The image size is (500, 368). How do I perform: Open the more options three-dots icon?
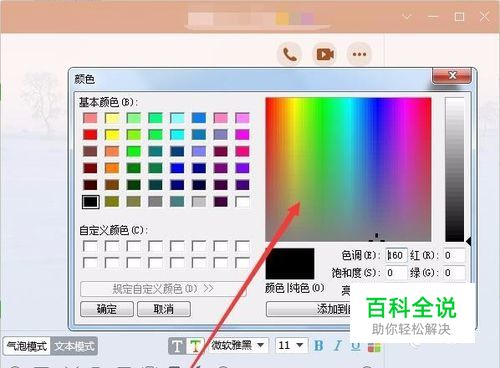pos(359,54)
